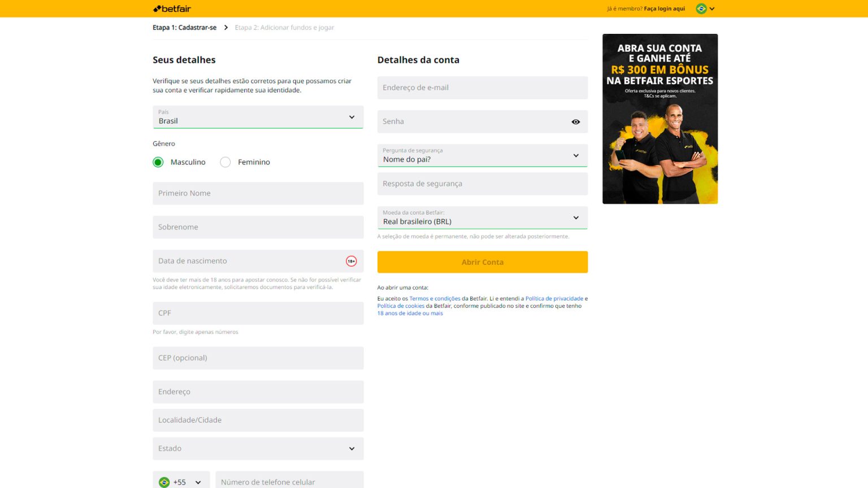Screen dimensions: 868x488
Task: Open the Pergunta de segurança dropdown
Action: [x=483, y=155]
